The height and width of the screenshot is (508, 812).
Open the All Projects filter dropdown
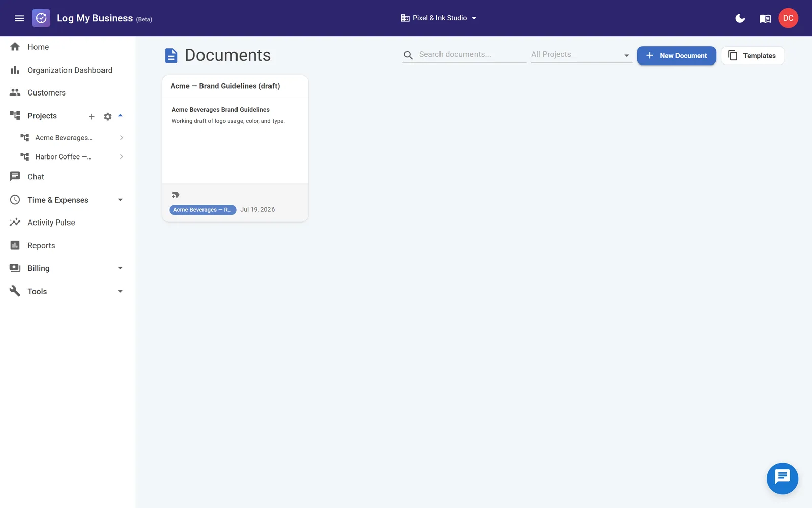click(x=581, y=55)
